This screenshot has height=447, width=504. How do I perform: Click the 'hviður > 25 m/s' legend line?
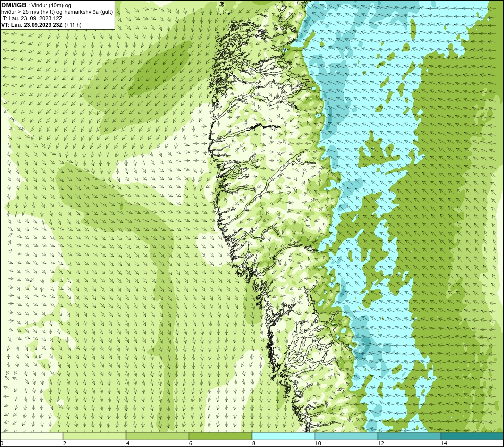(57, 12)
